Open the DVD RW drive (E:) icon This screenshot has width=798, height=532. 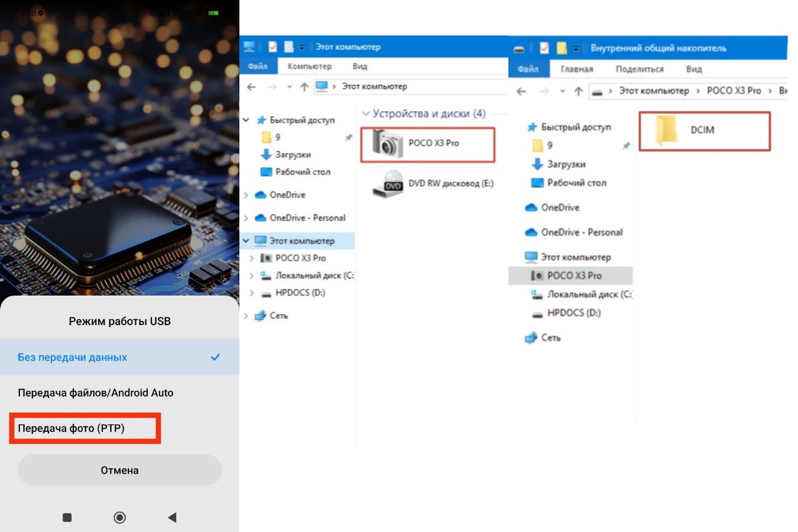coord(388,184)
